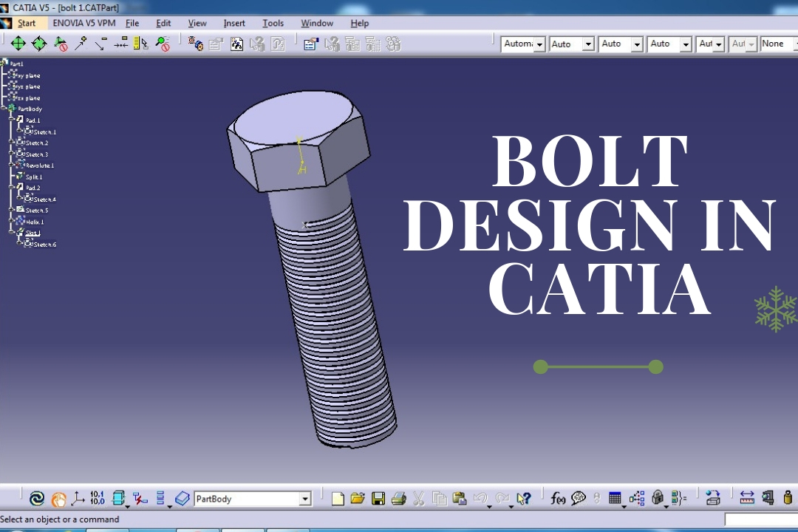798x532 pixels.
Task: Click the status bar command input field
Action: coord(761,519)
